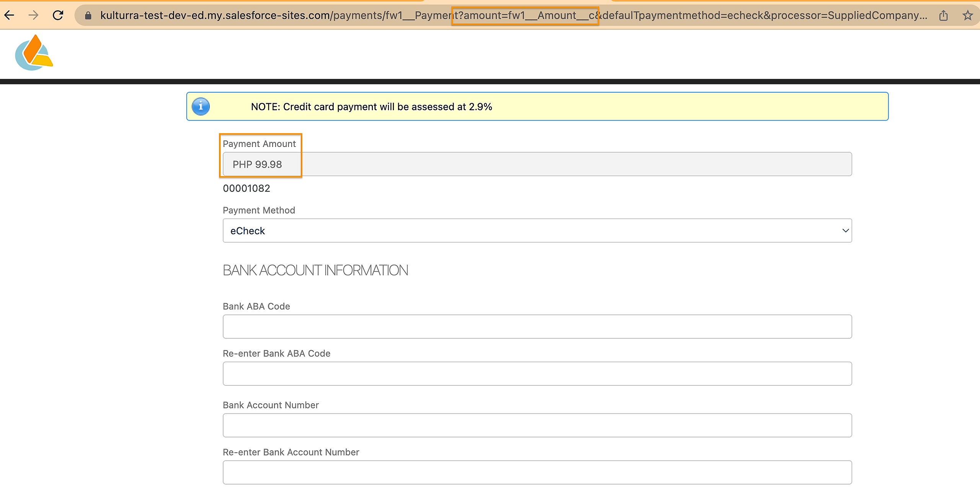
Task: Click the browser forward arrow
Action: click(x=34, y=15)
